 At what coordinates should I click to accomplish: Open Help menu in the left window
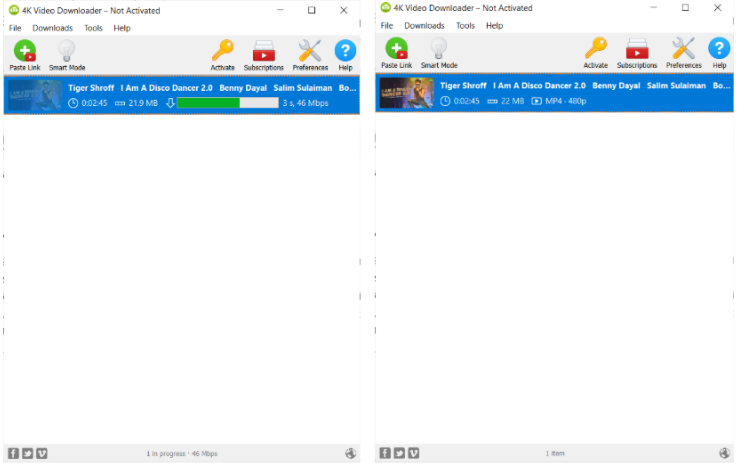(x=122, y=28)
